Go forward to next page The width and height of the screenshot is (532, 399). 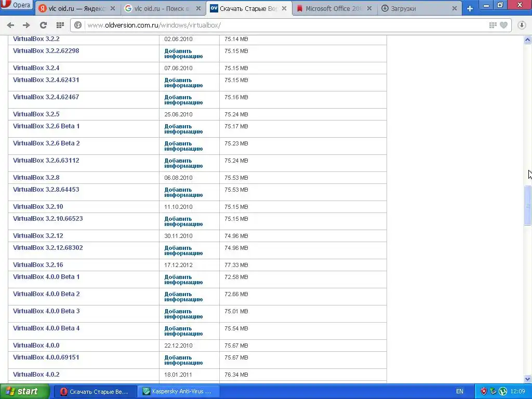click(x=26, y=25)
